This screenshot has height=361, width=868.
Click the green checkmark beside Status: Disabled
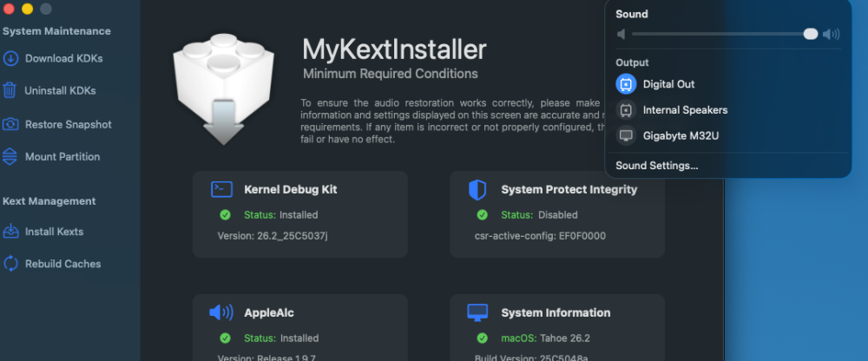[482, 215]
